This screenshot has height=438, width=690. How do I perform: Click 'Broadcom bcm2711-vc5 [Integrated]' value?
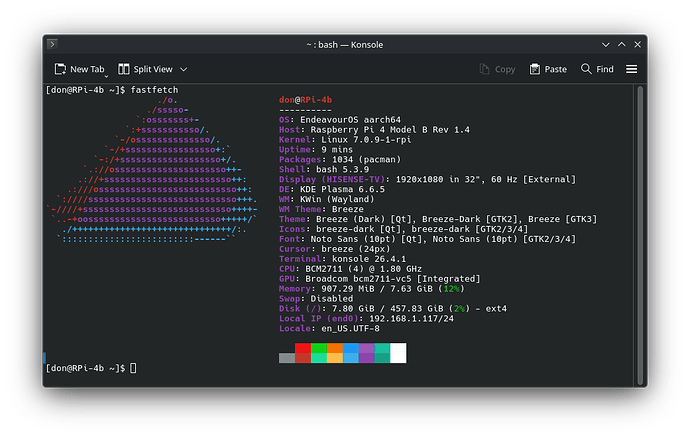coord(393,279)
